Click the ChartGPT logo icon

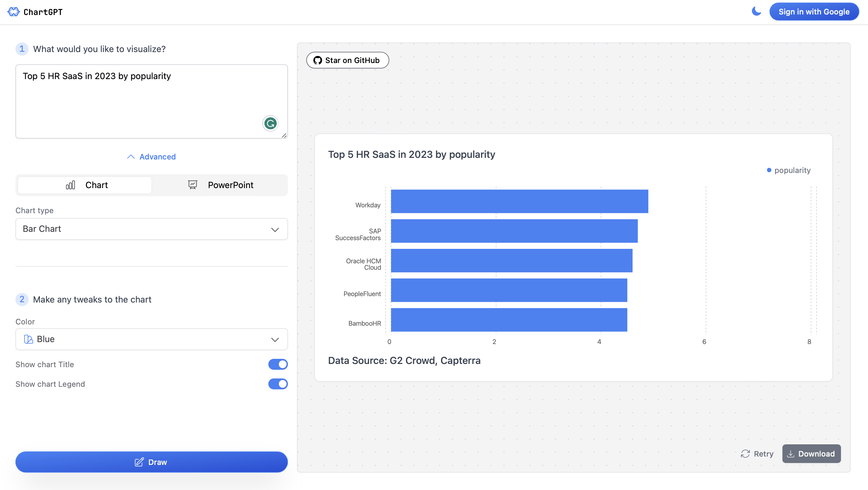pyautogui.click(x=14, y=12)
